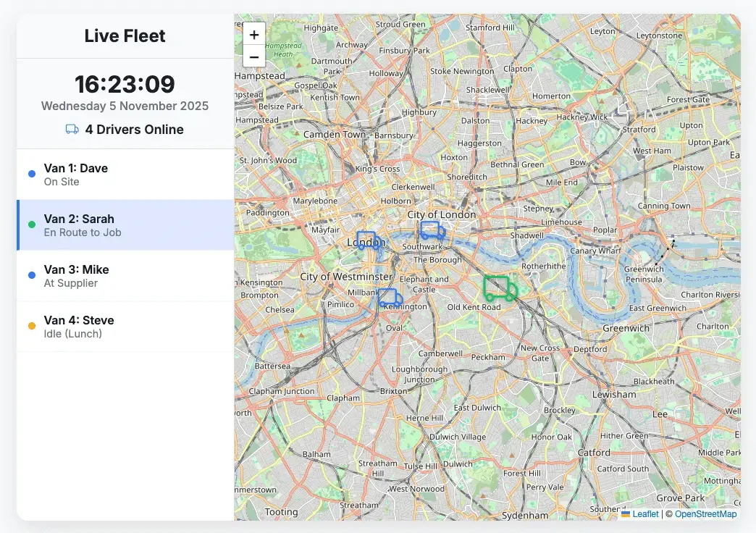Open the OpenStreetMap attribution link
The height and width of the screenshot is (533, 756).
click(705, 514)
